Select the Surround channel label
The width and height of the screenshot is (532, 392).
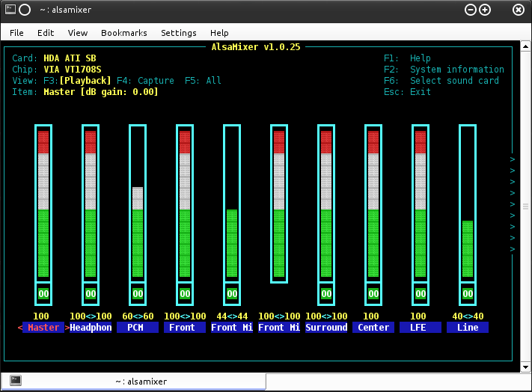click(326, 328)
